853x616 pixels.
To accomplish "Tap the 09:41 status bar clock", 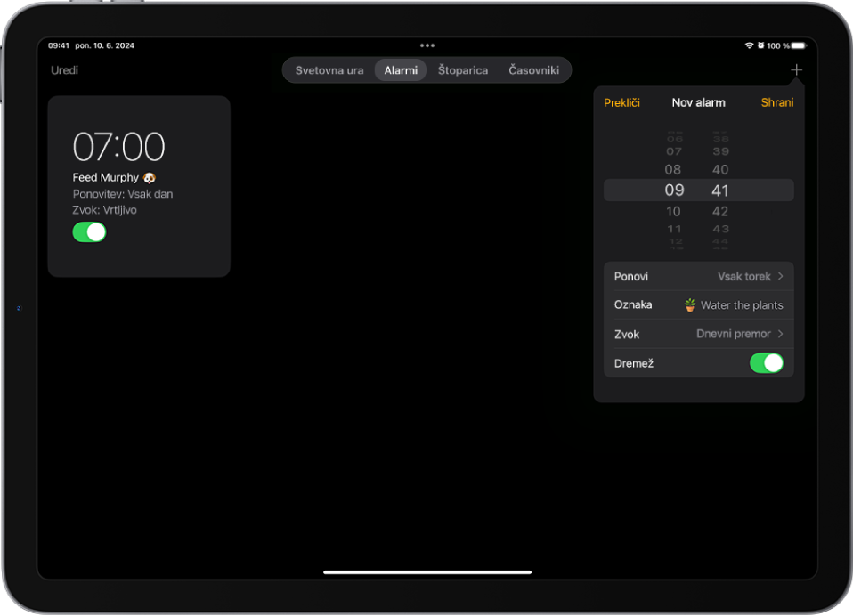I will [x=59, y=45].
